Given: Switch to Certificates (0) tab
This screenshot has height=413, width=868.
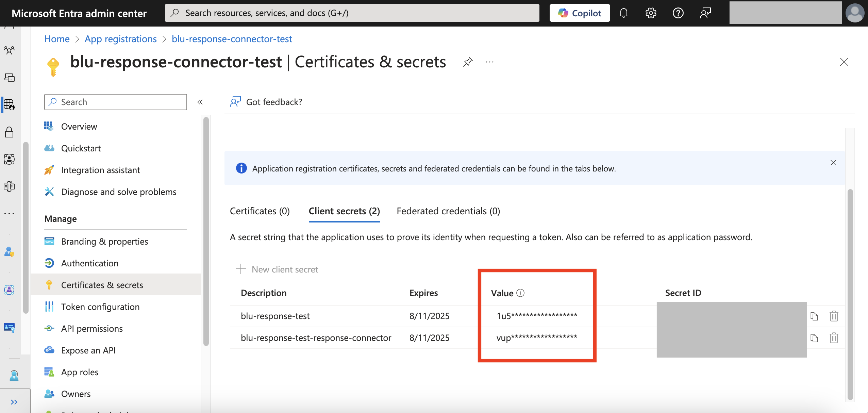Looking at the screenshot, I should [260, 211].
